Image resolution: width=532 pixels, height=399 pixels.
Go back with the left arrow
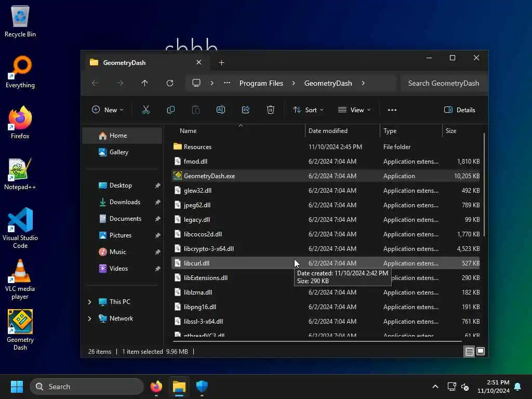(x=95, y=83)
